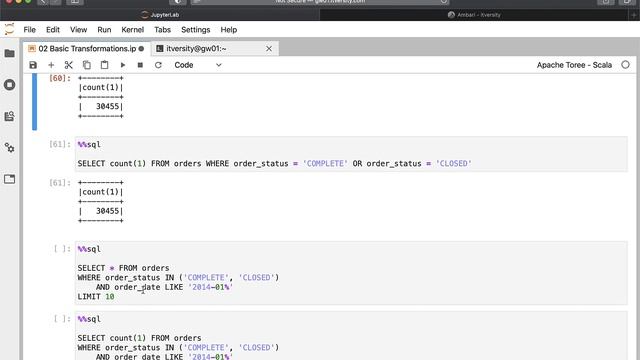This screenshot has width=640, height=360.
Task: Open the Edit menu
Action: pos(53,30)
